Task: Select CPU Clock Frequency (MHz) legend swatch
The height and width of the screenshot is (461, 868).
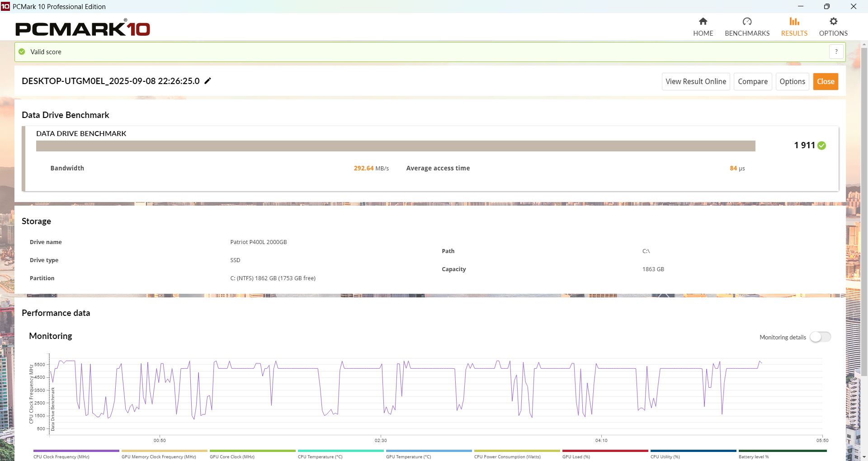Action: pyautogui.click(x=76, y=451)
